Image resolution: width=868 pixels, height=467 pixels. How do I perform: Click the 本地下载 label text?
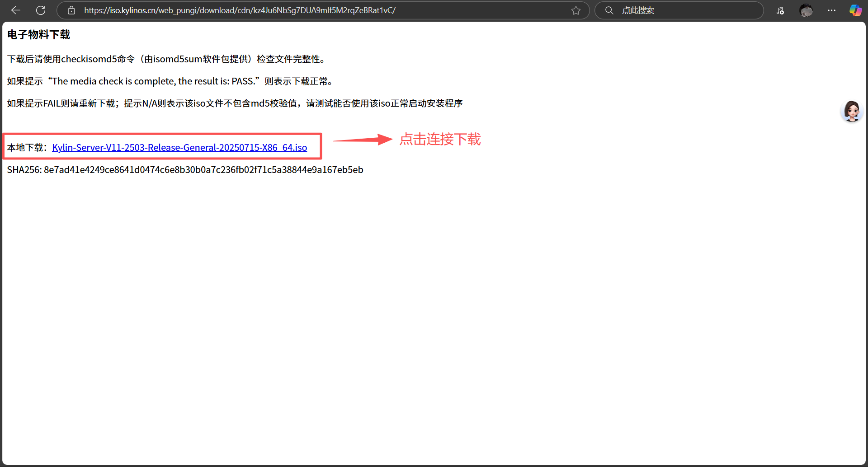coord(25,147)
